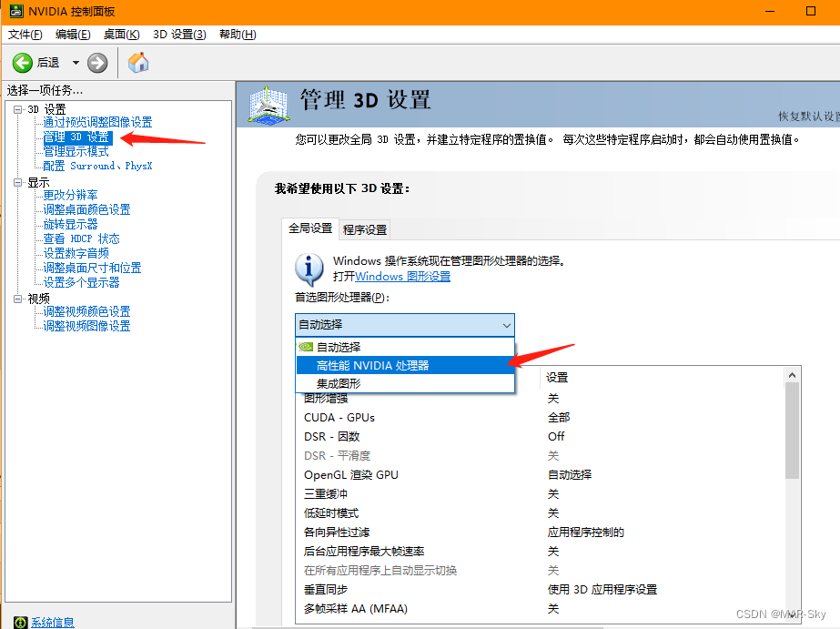
Task: Choose 高性能 NVIDIA 处理器 option
Action: click(x=405, y=365)
